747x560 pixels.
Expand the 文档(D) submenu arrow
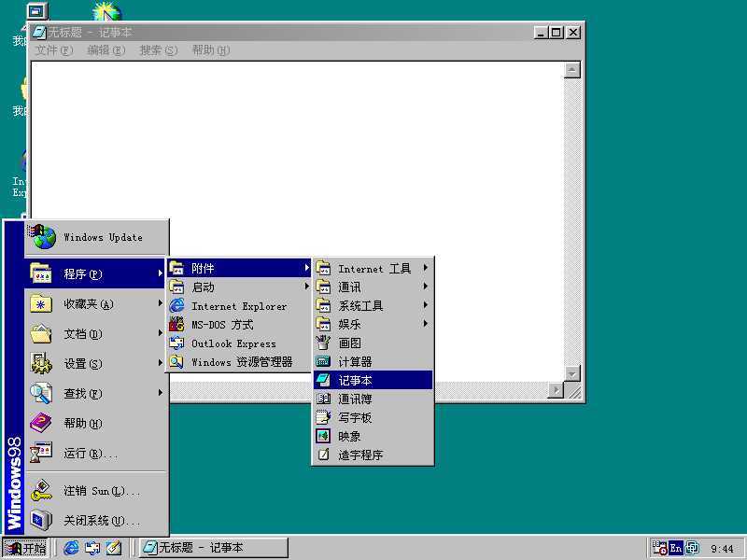160,333
